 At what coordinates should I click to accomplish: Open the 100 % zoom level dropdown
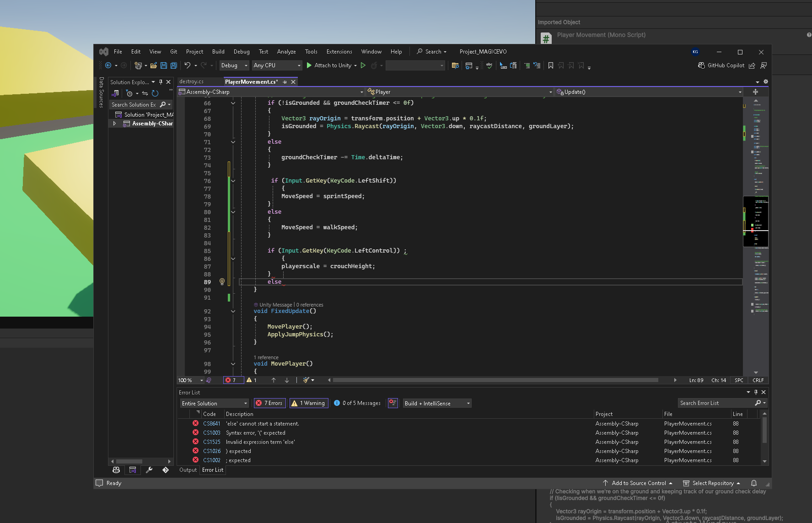click(191, 380)
